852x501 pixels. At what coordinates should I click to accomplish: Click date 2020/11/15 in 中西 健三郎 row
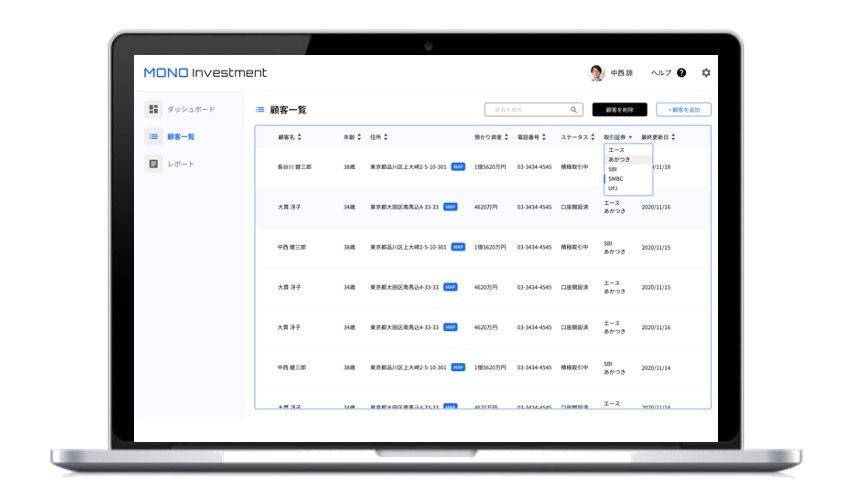pyautogui.click(x=656, y=248)
